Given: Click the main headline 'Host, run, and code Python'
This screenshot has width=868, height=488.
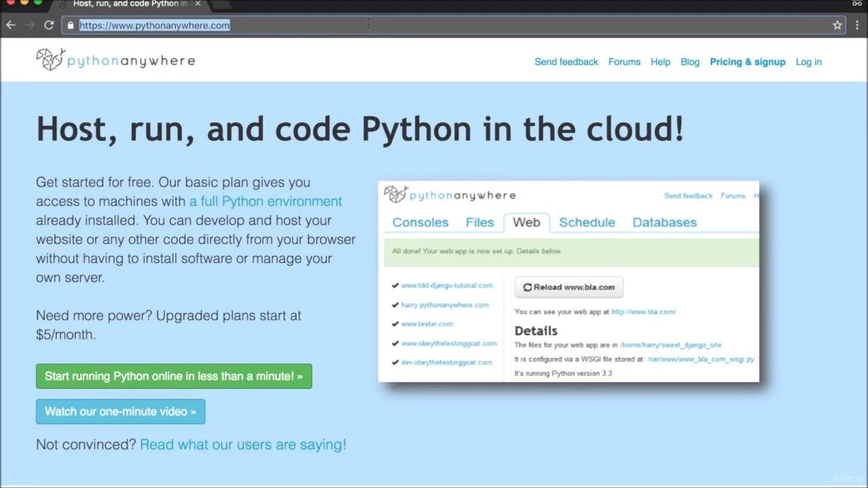Looking at the screenshot, I should point(359,129).
